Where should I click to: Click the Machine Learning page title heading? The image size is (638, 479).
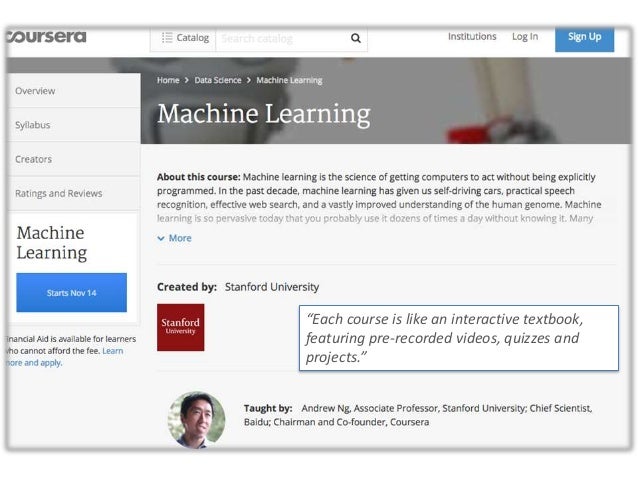pyautogui.click(x=264, y=114)
